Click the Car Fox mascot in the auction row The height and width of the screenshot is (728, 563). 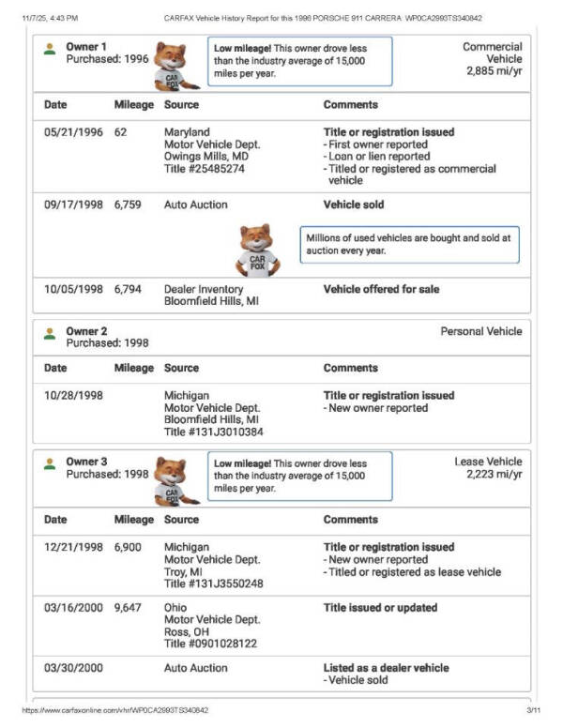point(256,249)
